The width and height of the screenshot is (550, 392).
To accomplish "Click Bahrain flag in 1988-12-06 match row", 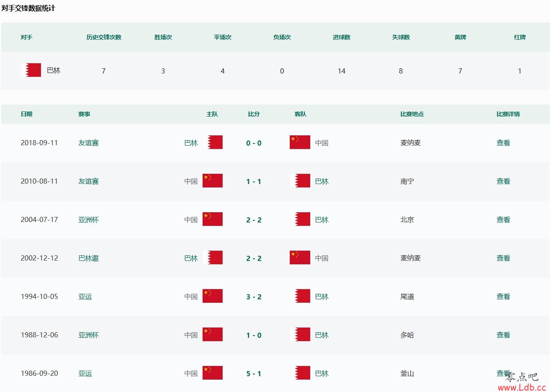I will (x=300, y=334).
